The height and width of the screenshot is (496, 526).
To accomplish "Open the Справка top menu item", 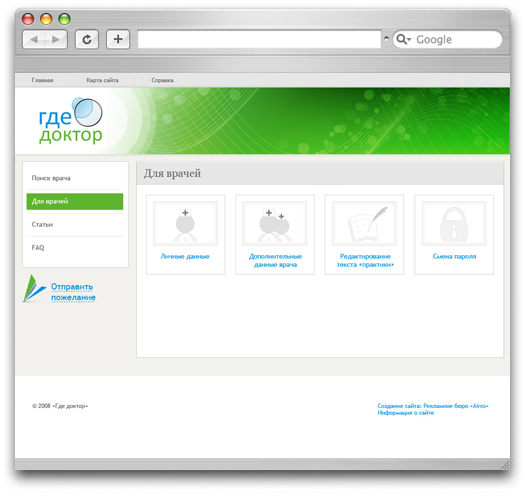I will 162,80.
